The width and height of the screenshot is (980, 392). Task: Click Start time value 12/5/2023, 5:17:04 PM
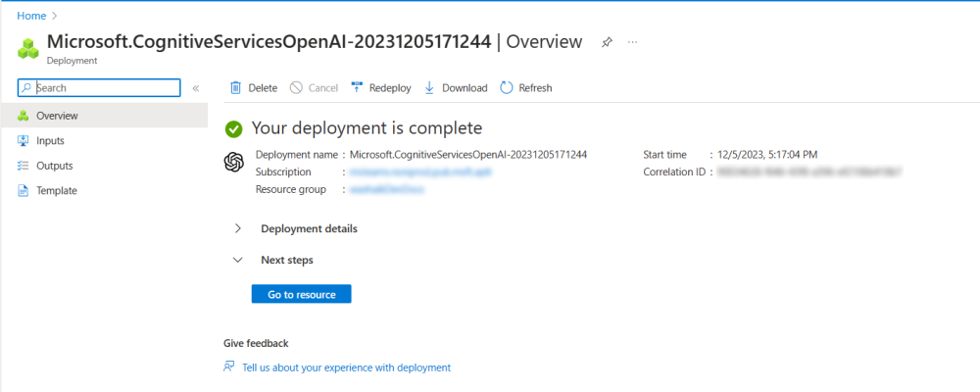pyautogui.click(x=767, y=155)
